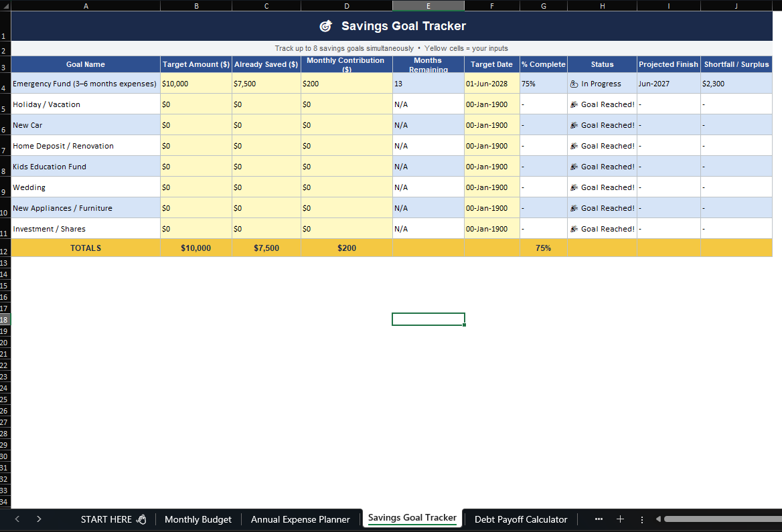The height and width of the screenshot is (532, 782).
Task: Open the Annual Expense Planner tab
Action: click(300, 519)
